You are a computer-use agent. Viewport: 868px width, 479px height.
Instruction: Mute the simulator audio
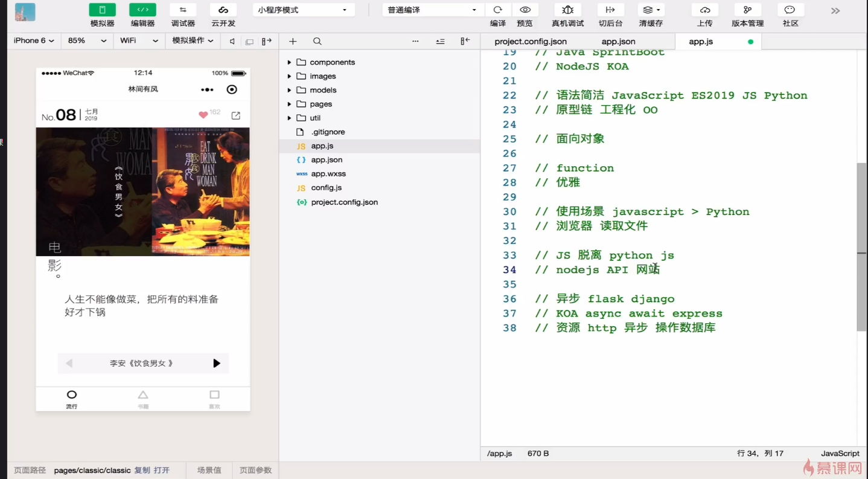231,41
